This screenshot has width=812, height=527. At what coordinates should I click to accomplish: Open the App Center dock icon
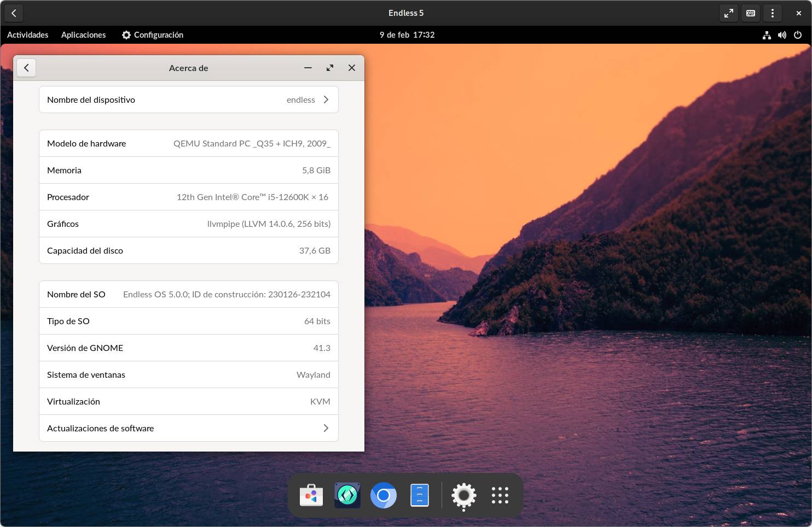(x=311, y=495)
